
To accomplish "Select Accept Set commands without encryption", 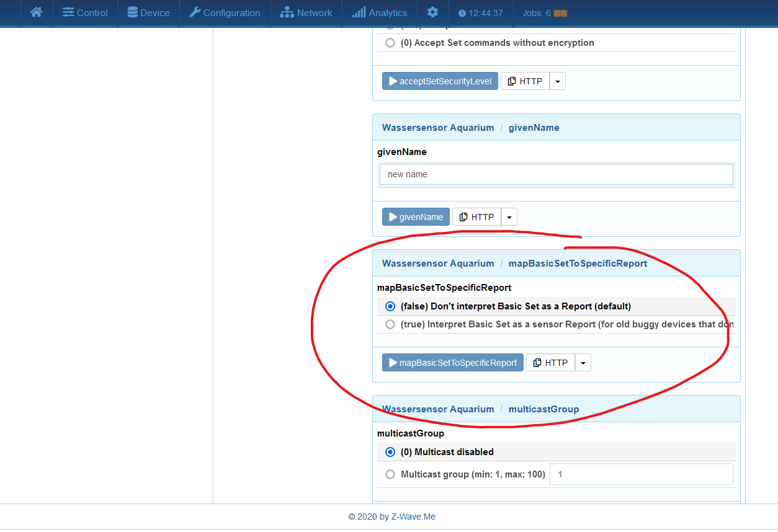I will tap(390, 43).
